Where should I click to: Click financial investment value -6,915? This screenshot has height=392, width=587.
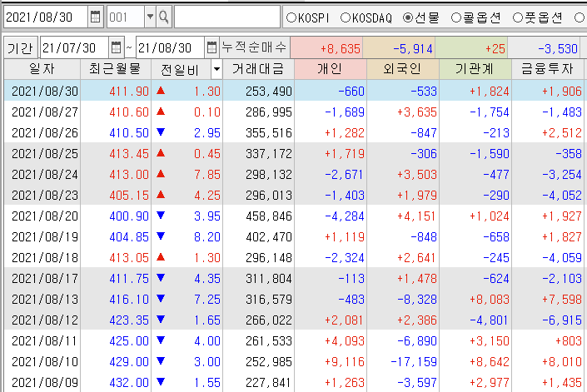(562, 320)
